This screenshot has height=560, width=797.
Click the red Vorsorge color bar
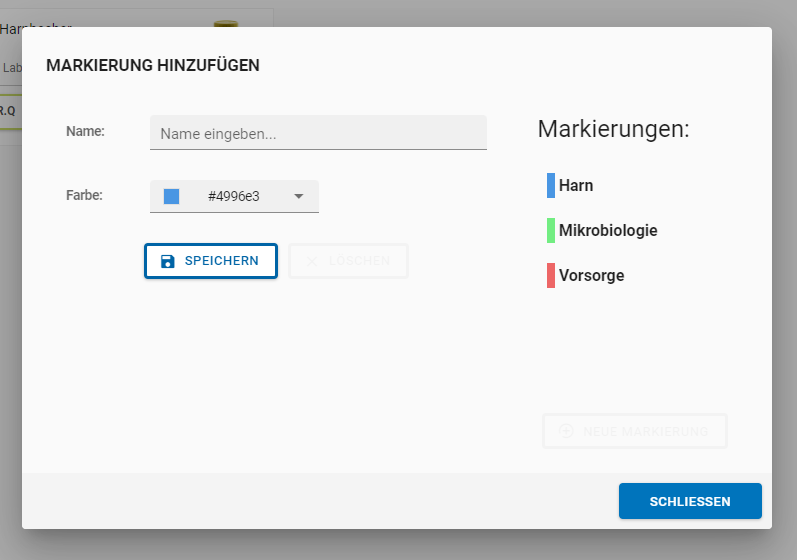(x=550, y=275)
